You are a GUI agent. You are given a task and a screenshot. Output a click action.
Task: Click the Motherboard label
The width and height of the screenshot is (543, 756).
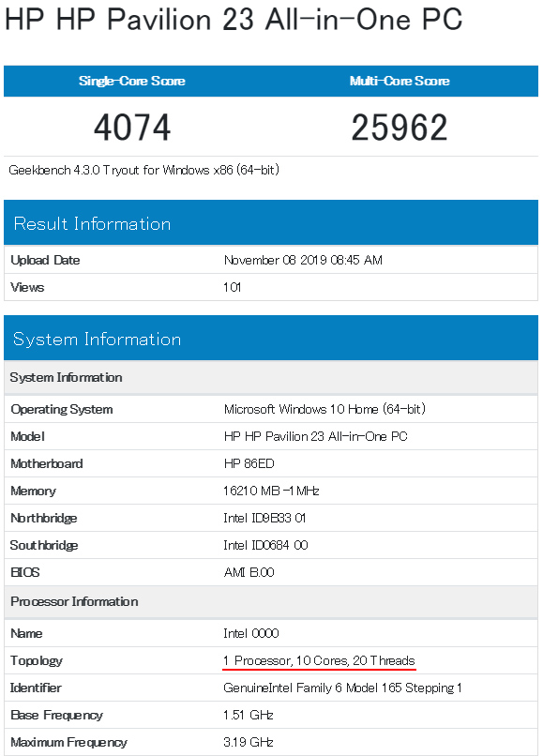pos(47,463)
